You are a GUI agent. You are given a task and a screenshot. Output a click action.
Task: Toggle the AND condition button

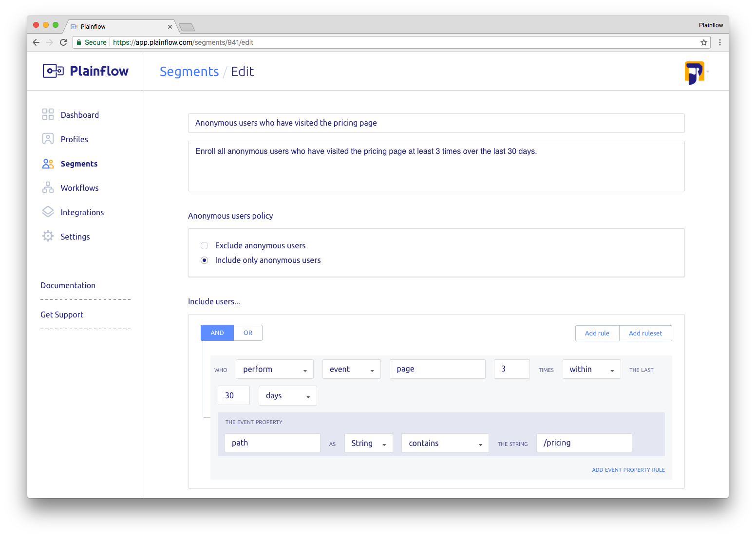[217, 333]
